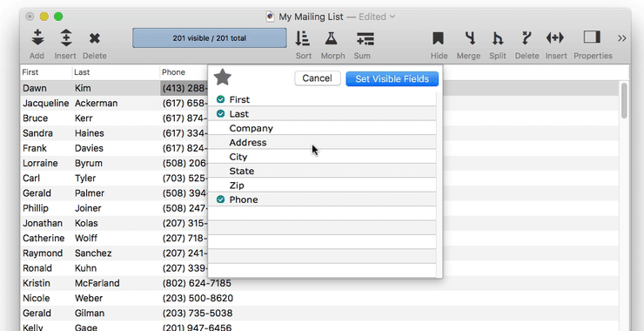Select the phone (203) 735-5038
644x331 pixels.
(x=198, y=313)
